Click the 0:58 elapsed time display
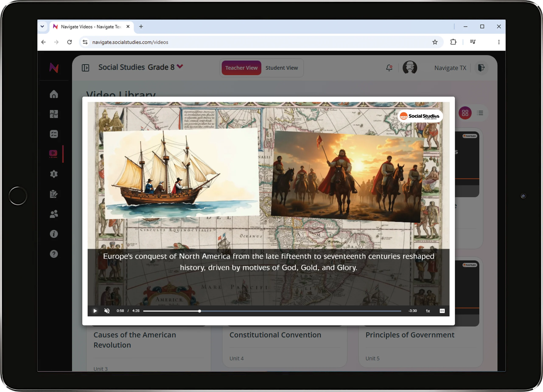The height and width of the screenshot is (392, 543). pos(120,311)
